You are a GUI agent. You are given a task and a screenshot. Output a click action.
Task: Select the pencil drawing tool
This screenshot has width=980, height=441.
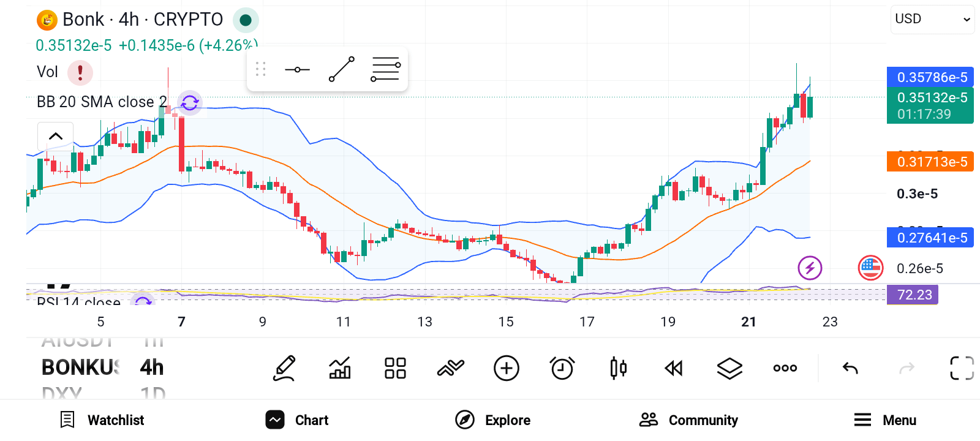285,368
